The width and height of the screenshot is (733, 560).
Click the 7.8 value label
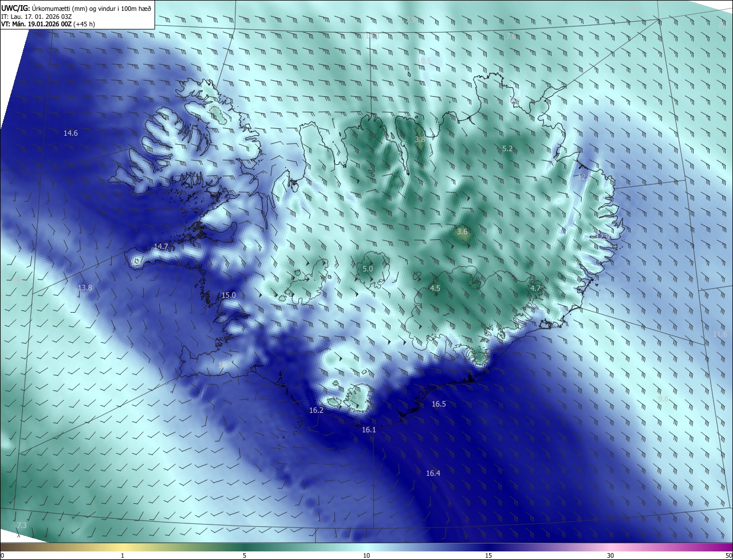[x=511, y=36]
